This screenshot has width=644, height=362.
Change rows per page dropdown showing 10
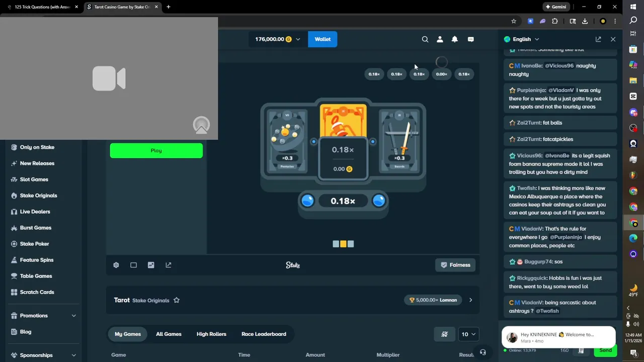tap(468, 334)
